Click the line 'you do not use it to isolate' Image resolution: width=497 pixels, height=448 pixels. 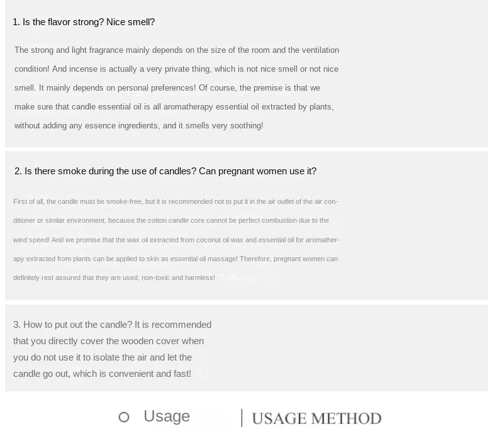pos(103,357)
